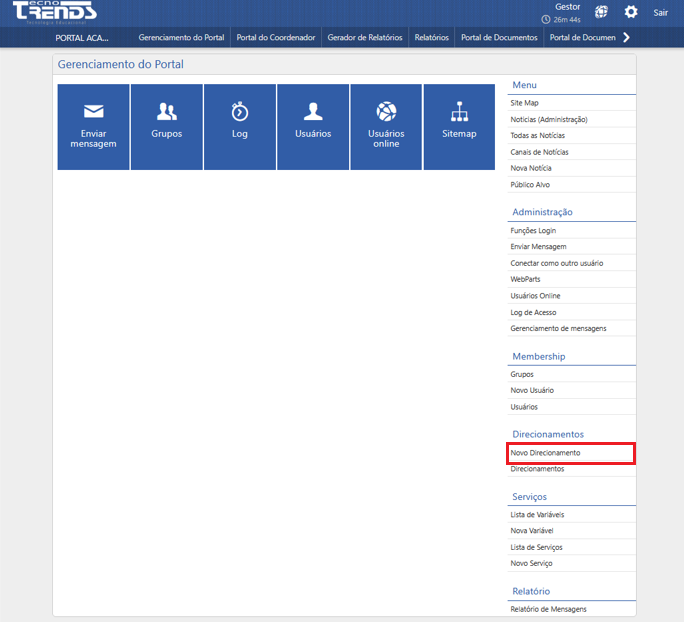Viewport: 684px width, 622px height.
Task: Open Conectar como outro usuário
Action: [556, 263]
